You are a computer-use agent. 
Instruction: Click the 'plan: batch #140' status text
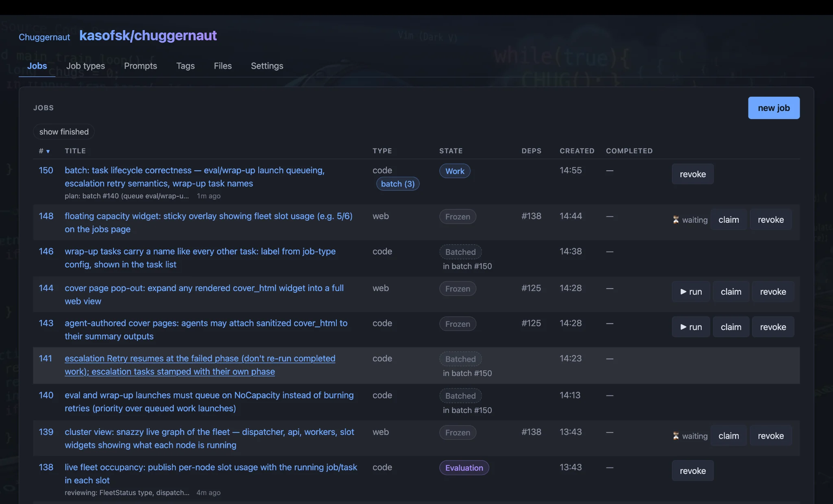[x=126, y=196]
